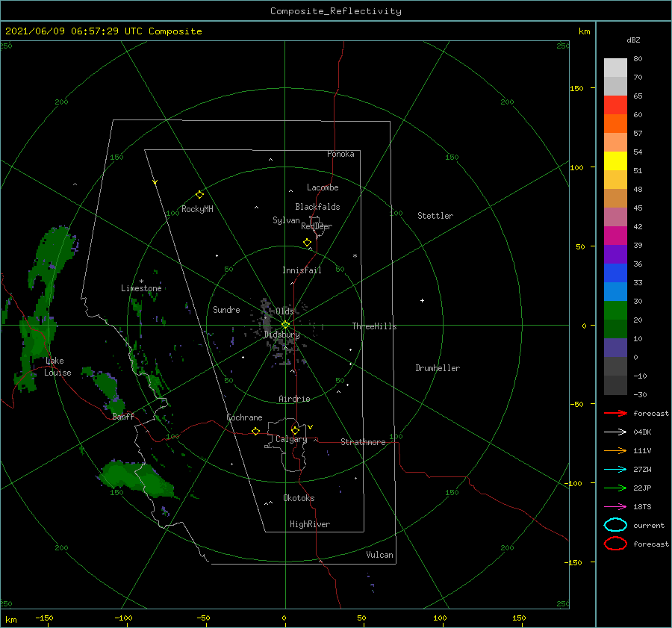Click the Drumheller label on the map
Image resolution: width=672 pixels, height=628 pixels.
point(438,368)
